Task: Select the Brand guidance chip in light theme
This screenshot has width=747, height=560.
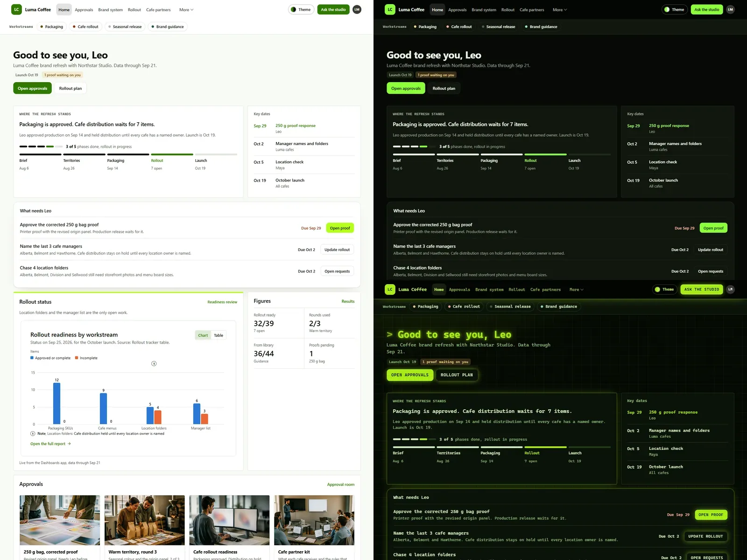Action: [168, 27]
